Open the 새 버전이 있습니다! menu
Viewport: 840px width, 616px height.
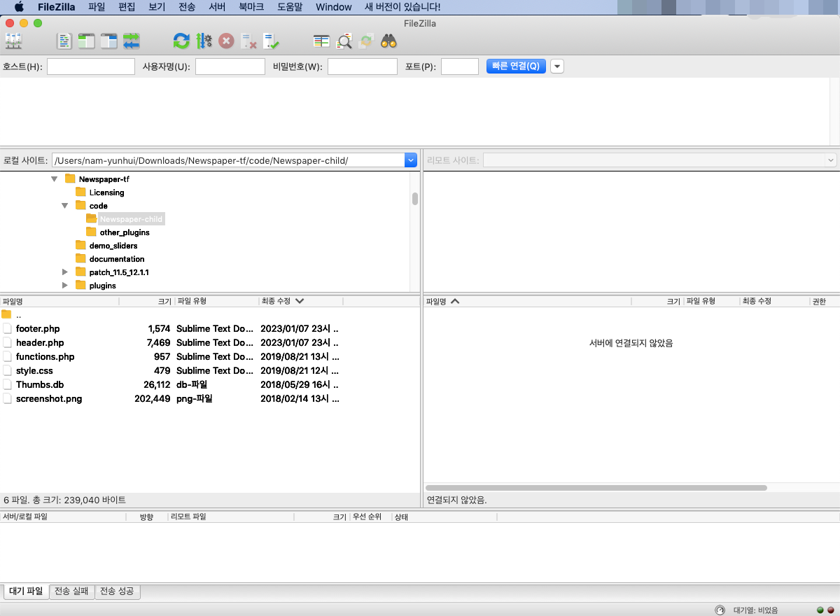[403, 7]
